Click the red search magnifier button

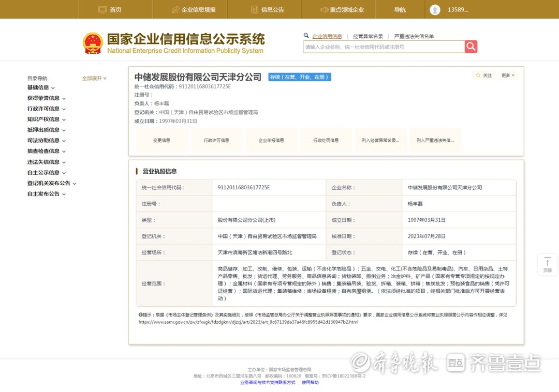point(471,47)
